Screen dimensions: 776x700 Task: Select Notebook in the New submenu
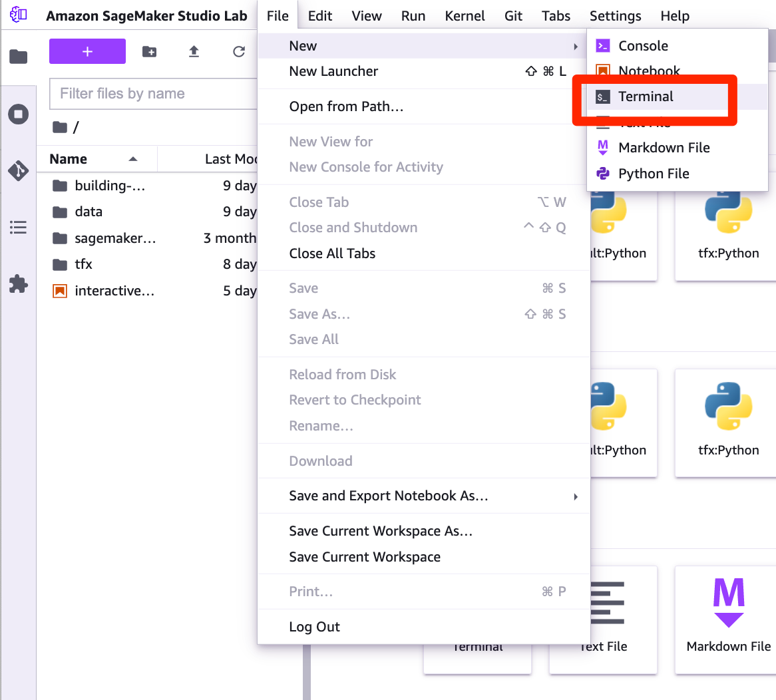(677, 71)
